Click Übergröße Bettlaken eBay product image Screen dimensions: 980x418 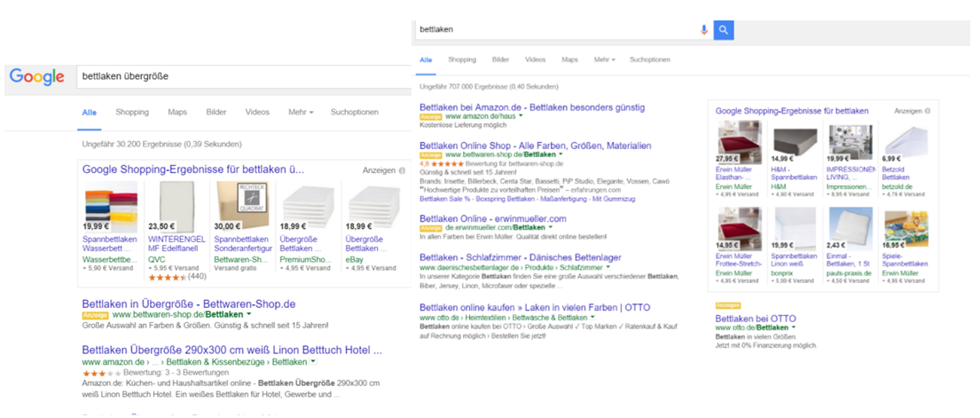coord(373,207)
